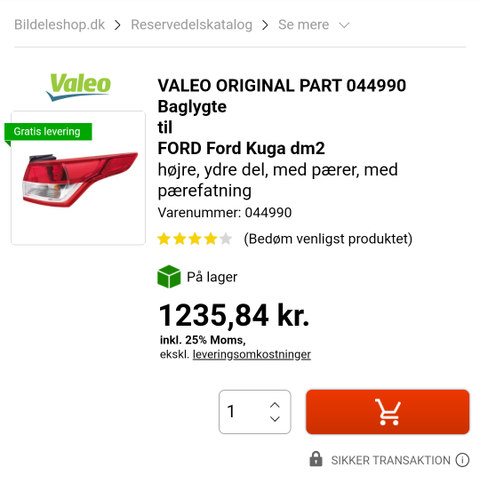Click the Gratis levering badge
This screenshot has height=480, width=480.
(x=48, y=132)
